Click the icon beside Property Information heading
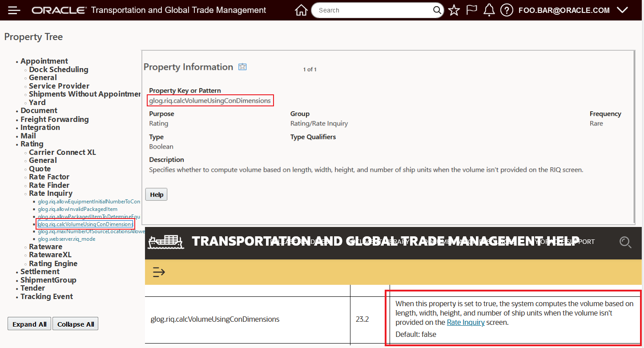The width and height of the screenshot is (644, 348). coord(242,67)
